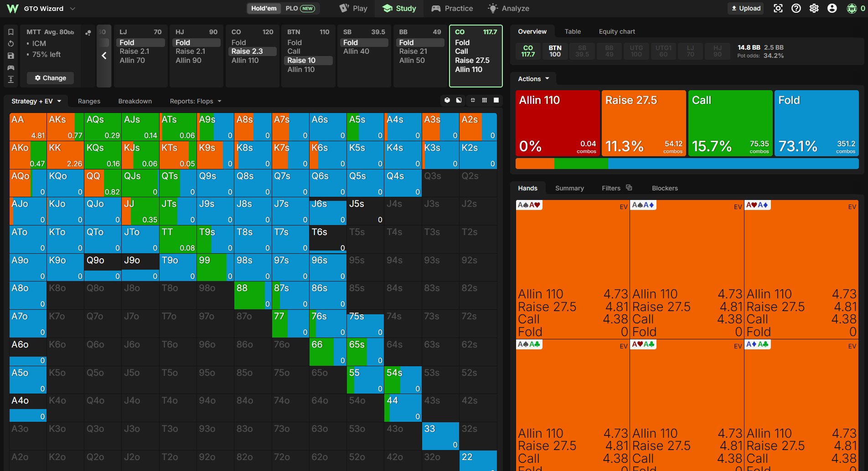Expand the GTO Wizard dropdown chevron
Viewport: 868px width, 471px height.
pos(72,9)
